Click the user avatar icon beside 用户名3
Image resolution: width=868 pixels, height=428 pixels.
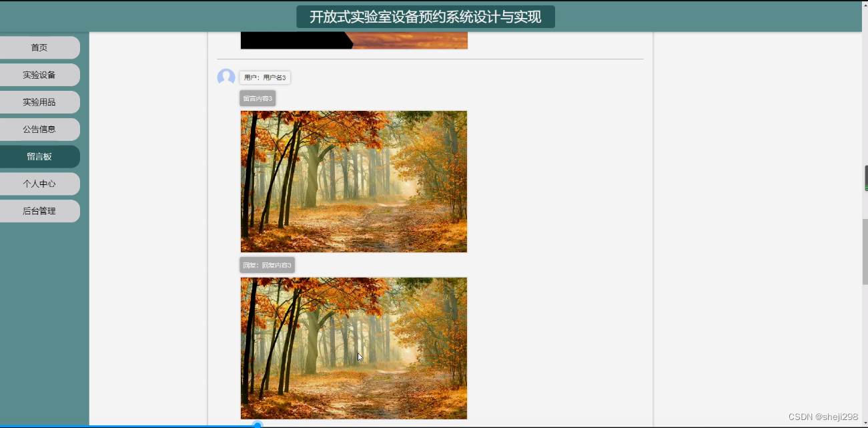226,77
